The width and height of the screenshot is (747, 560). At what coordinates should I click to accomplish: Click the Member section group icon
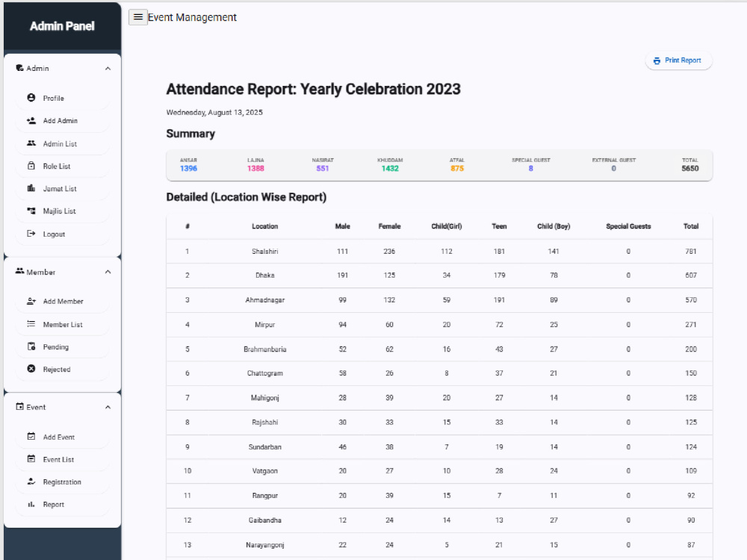click(x=19, y=271)
